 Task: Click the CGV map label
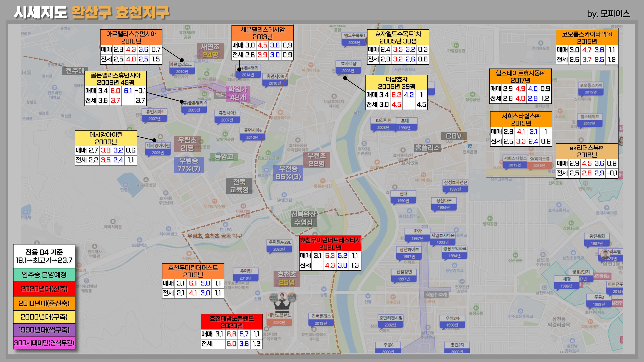454,136
